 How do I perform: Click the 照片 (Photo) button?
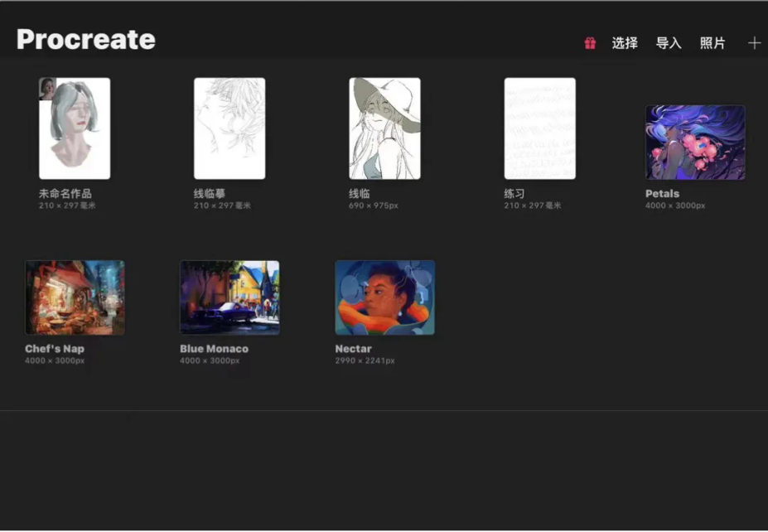712,43
